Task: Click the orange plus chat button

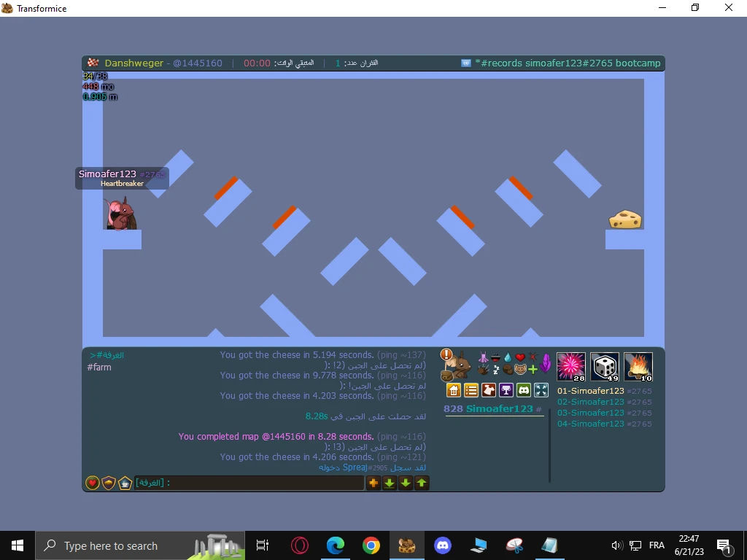Action: click(373, 483)
